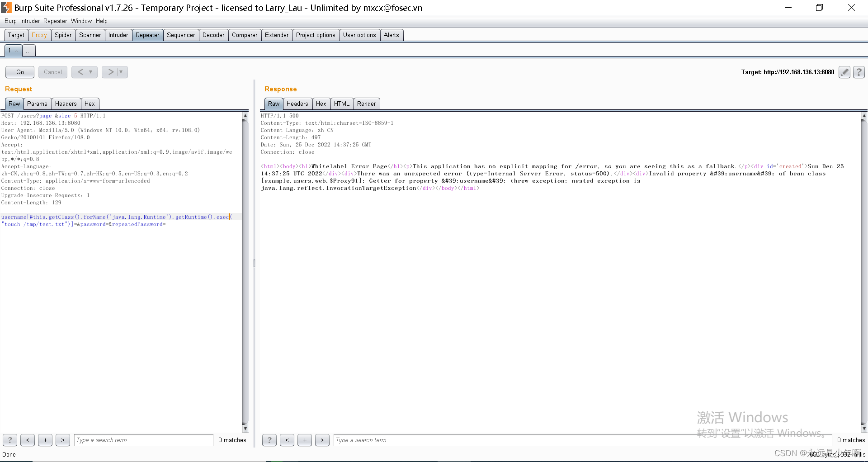Switch to the Spider tab
The height and width of the screenshot is (462, 868).
point(63,35)
